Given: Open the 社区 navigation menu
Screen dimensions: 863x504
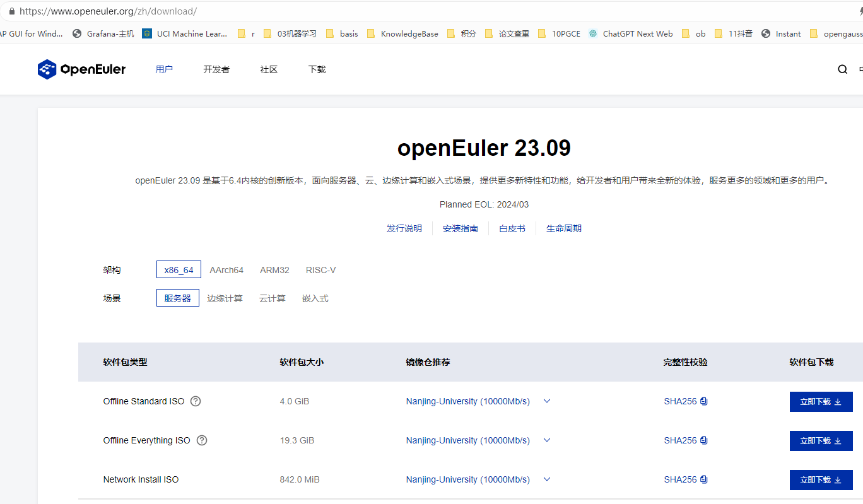Looking at the screenshot, I should pyautogui.click(x=269, y=69).
